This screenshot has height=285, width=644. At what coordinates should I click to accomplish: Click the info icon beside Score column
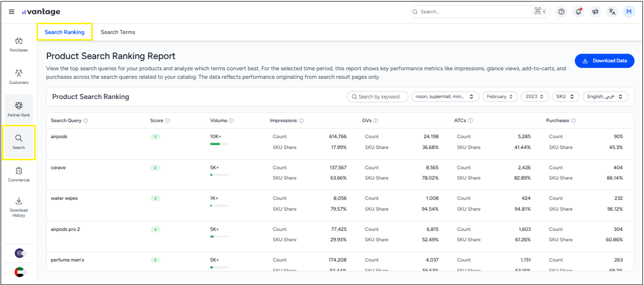[x=168, y=121]
